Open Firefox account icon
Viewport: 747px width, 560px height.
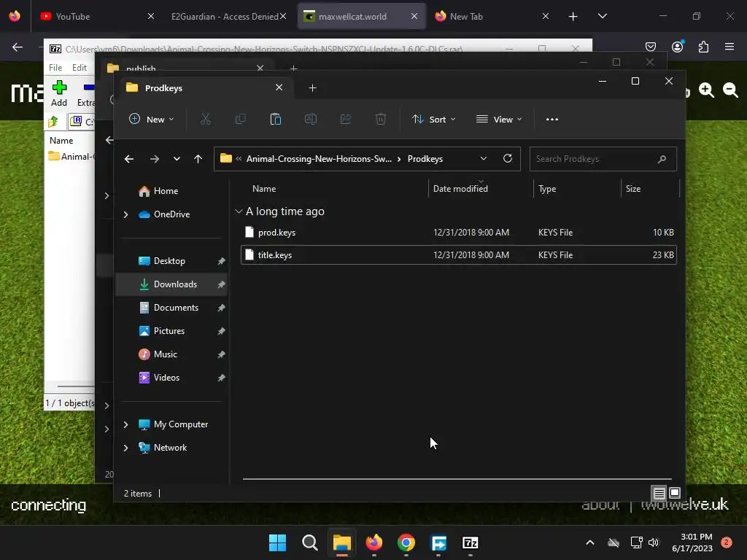pyautogui.click(x=678, y=47)
